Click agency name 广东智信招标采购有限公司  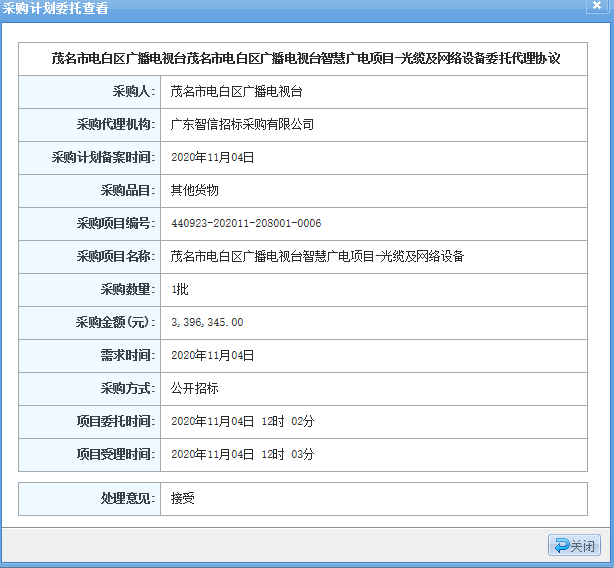pyautogui.click(x=242, y=124)
